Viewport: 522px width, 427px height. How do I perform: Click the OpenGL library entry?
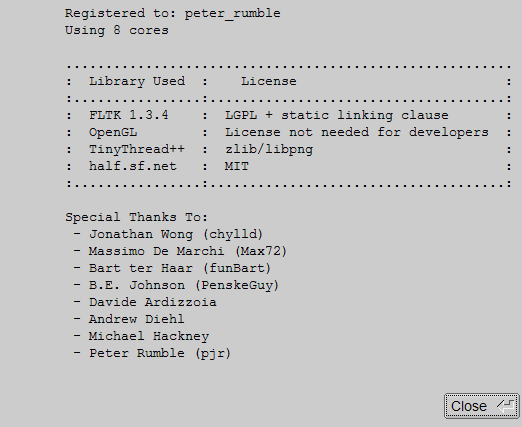[x=113, y=132]
